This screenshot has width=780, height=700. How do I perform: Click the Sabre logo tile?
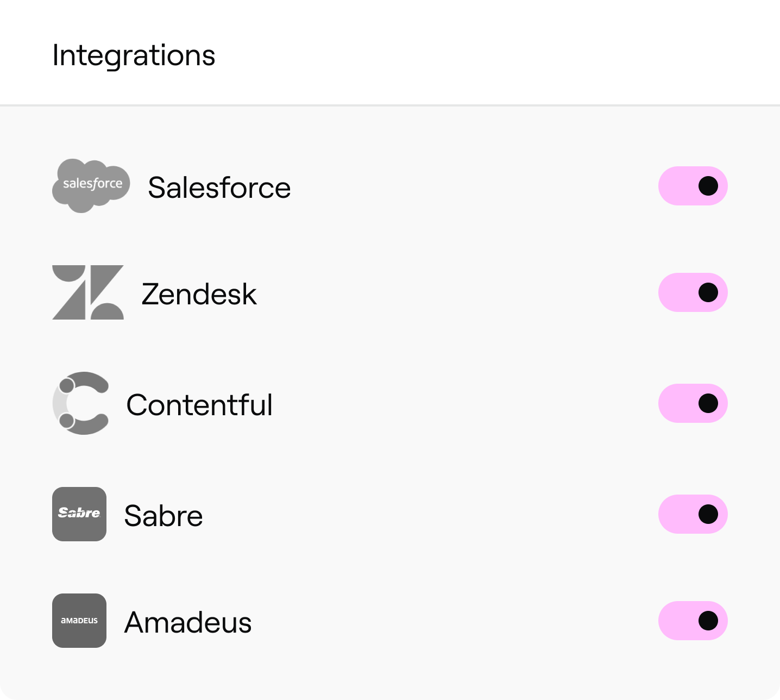pos(79,514)
